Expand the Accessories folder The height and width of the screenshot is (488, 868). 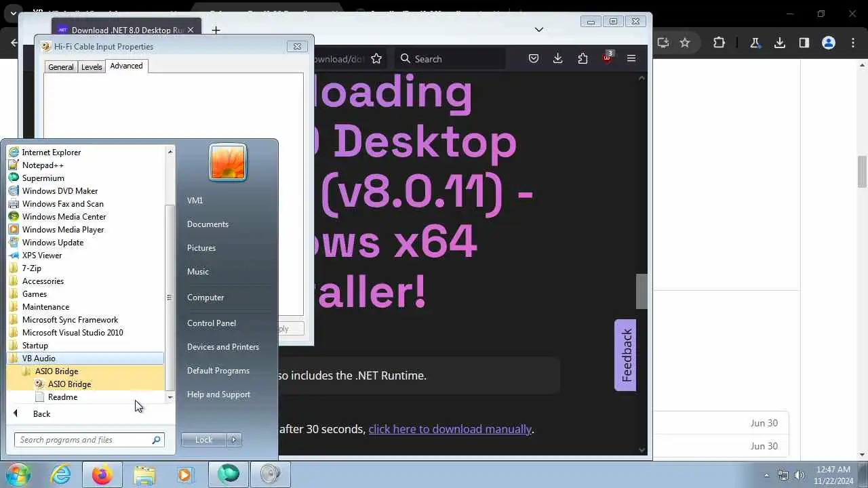pos(43,281)
